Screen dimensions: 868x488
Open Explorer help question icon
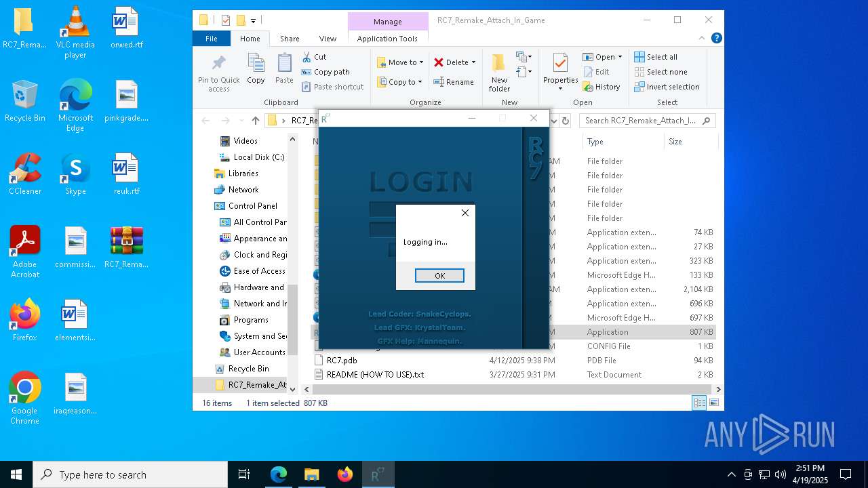click(716, 39)
